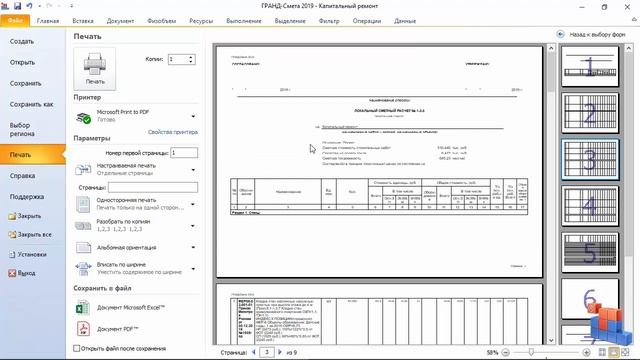Click the current page number field

click(267, 352)
